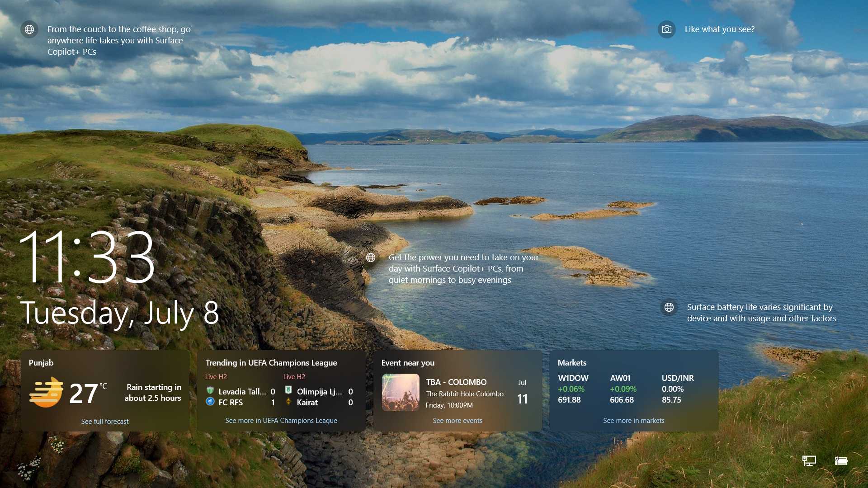Click the Olimpija Ljubljana team crest
The width and height of the screenshot is (868, 488).
point(288,390)
